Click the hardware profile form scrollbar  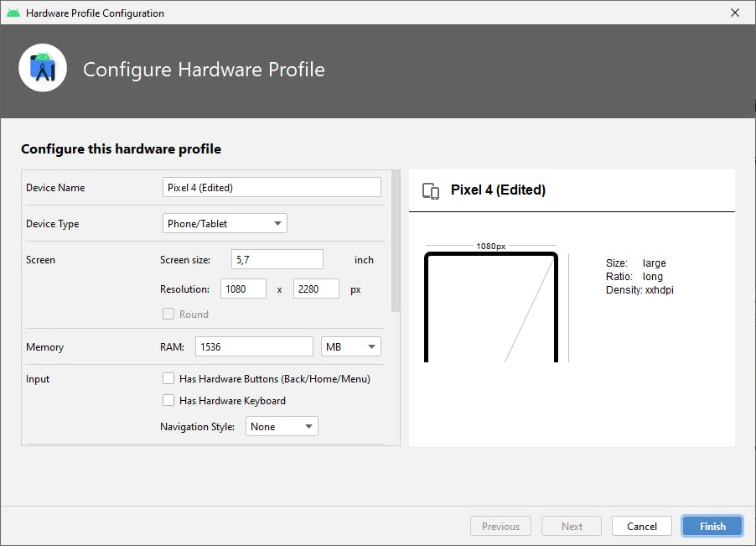coord(396,242)
